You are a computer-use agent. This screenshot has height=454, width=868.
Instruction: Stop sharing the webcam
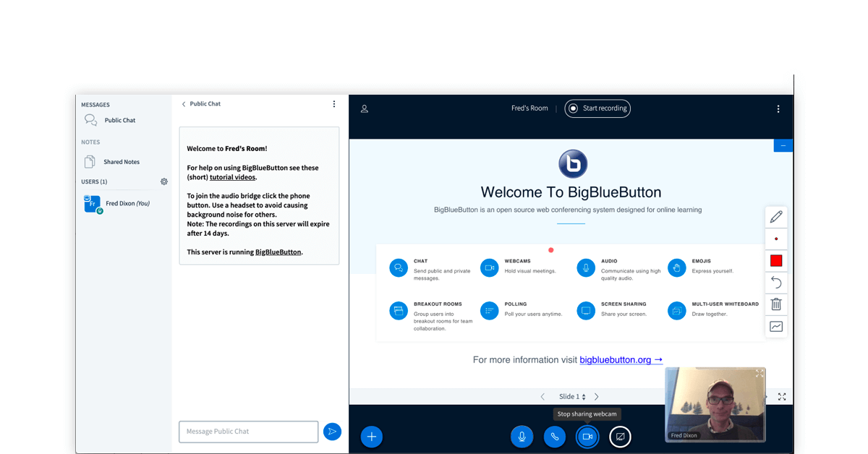[x=587, y=437]
